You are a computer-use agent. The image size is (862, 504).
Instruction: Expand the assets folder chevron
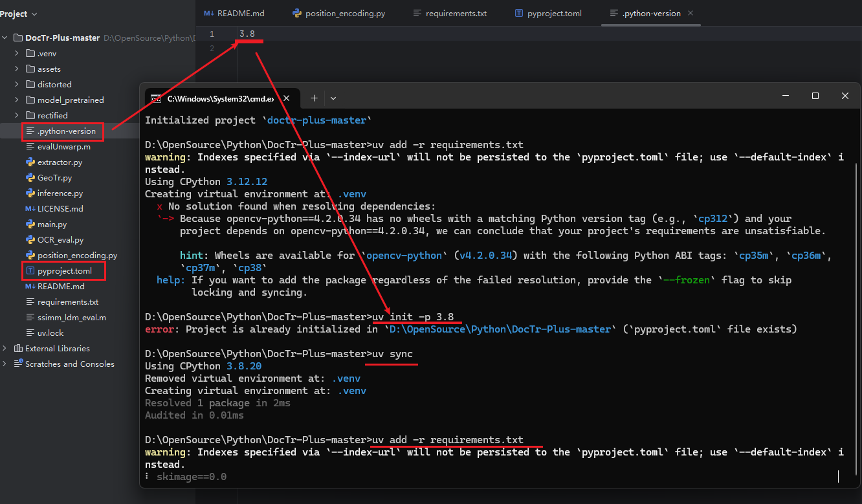tap(17, 69)
